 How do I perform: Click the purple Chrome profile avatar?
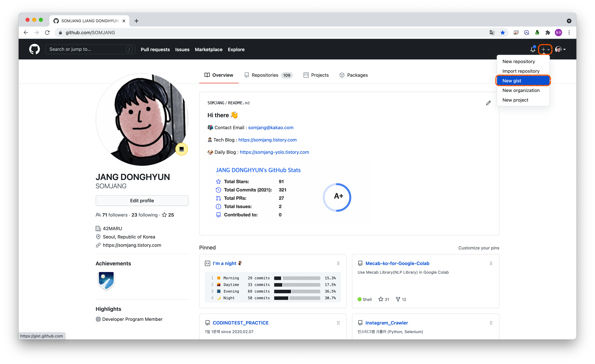[x=558, y=33]
